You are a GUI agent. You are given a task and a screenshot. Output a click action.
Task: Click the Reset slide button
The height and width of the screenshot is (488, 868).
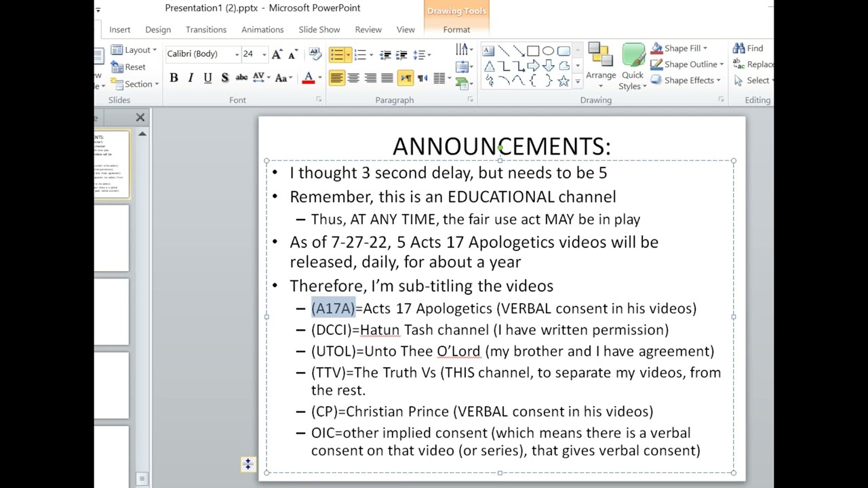click(x=129, y=67)
